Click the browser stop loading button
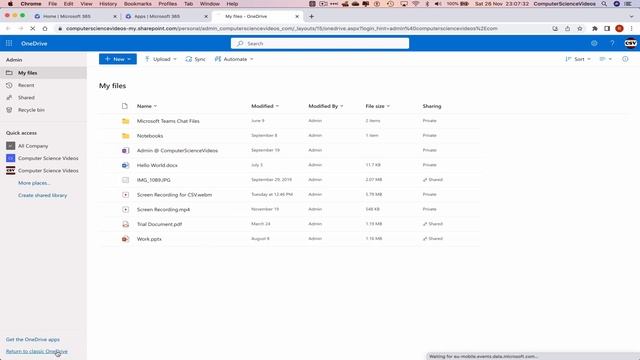 [x=33, y=29]
